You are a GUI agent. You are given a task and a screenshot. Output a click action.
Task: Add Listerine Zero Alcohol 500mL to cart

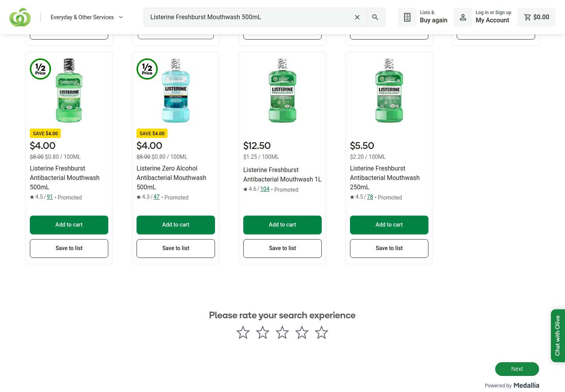(x=176, y=225)
